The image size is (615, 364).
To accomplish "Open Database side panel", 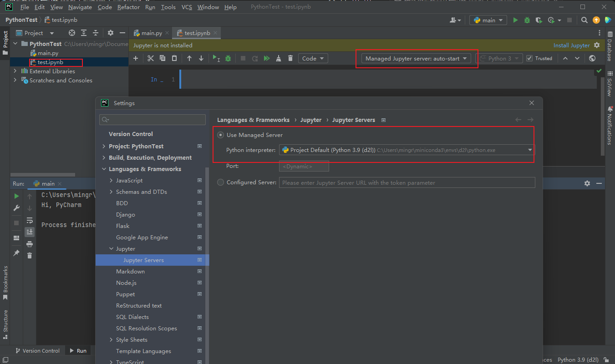I will (610, 46).
